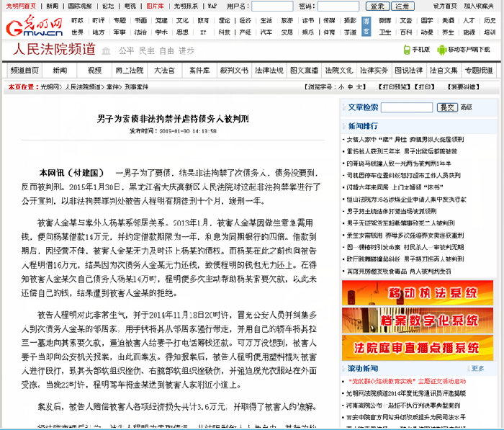Screen dimensions: 504x430
Task: Open ranked news 闪婚六年未同居
Action: pos(395,187)
